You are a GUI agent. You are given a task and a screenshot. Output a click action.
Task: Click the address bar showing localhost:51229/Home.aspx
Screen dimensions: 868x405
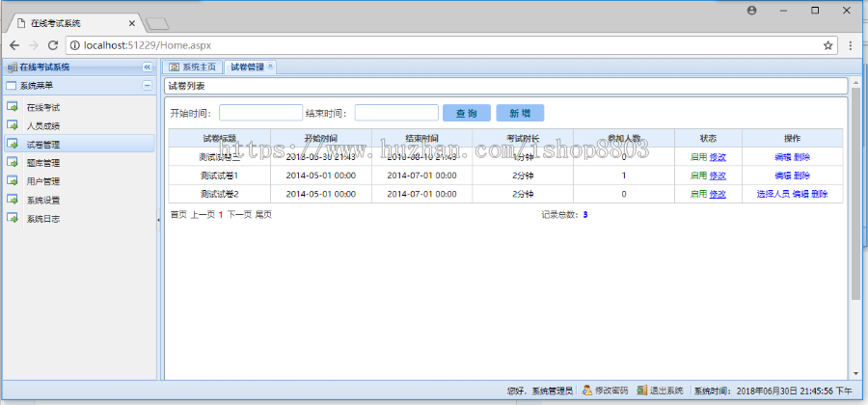click(451, 45)
